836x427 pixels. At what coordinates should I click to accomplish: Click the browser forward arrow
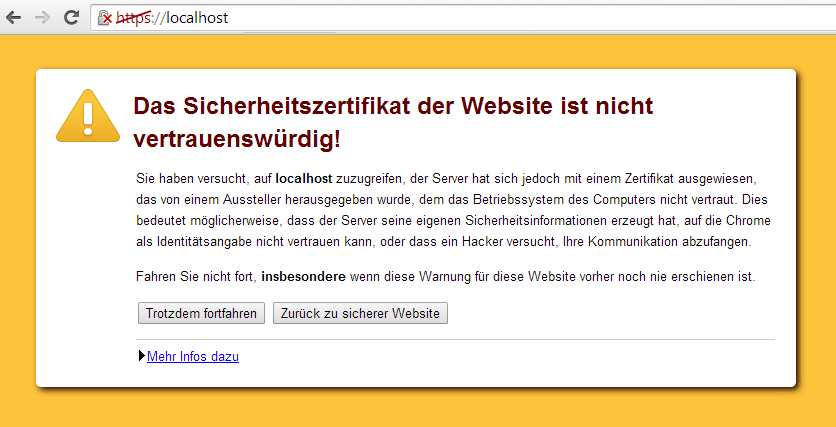pyautogui.click(x=42, y=17)
